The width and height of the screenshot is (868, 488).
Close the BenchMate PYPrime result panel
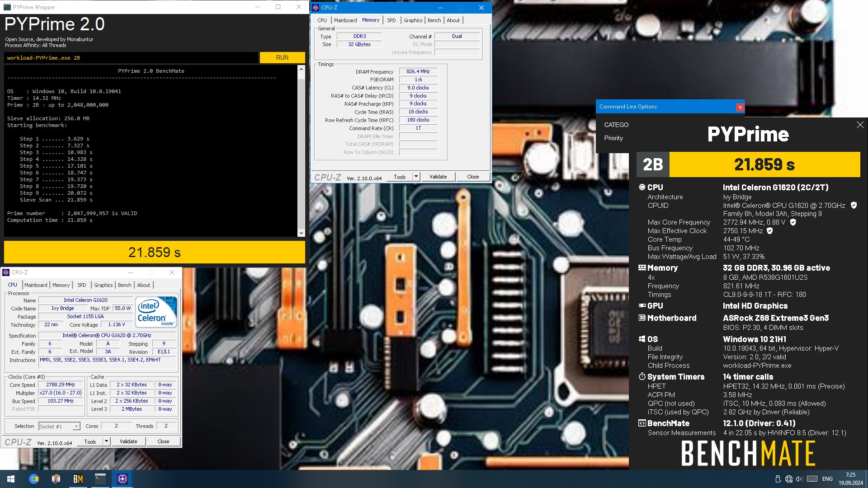click(x=860, y=125)
